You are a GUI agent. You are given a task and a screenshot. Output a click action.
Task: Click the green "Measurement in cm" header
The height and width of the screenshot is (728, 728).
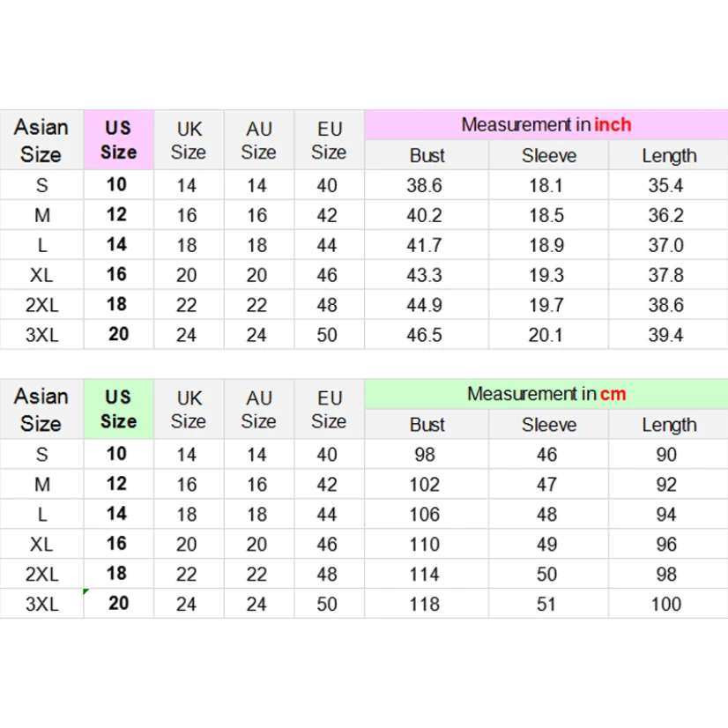click(x=546, y=394)
